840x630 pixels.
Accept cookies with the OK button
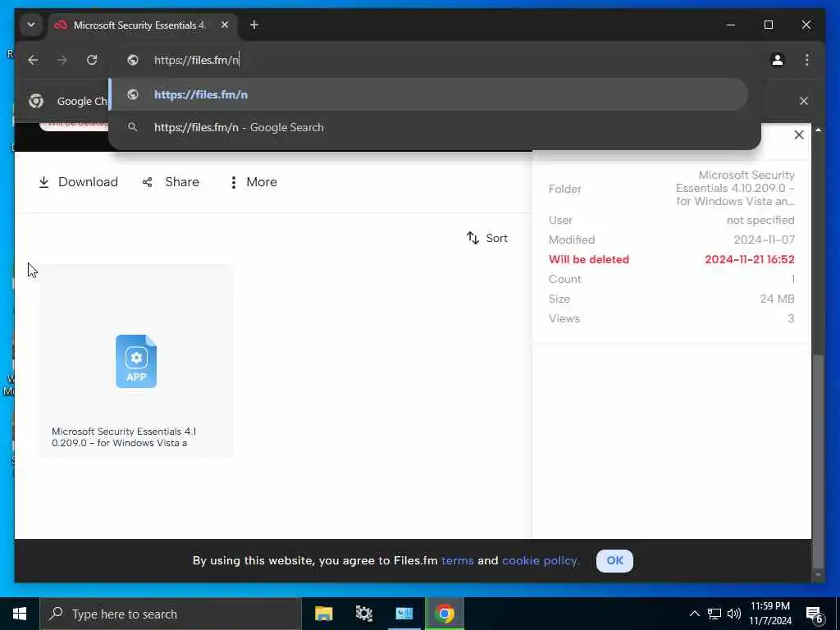[x=614, y=560]
